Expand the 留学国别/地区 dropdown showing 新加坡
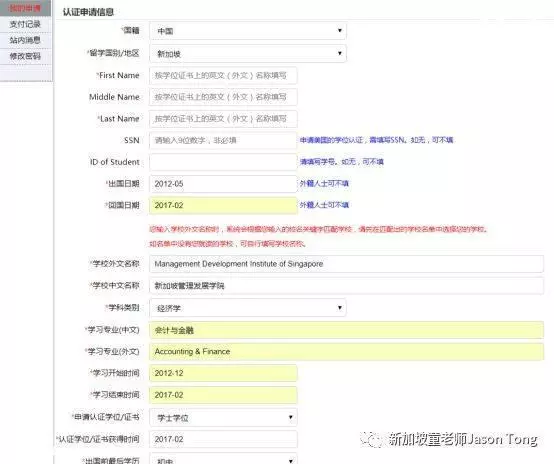 (x=248, y=54)
